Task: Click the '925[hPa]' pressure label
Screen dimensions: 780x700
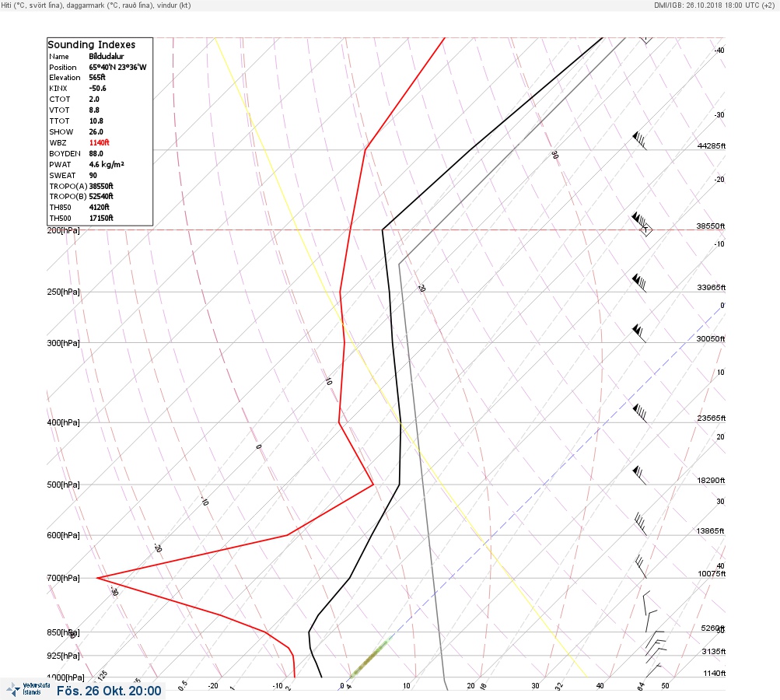Action: [x=63, y=656]
